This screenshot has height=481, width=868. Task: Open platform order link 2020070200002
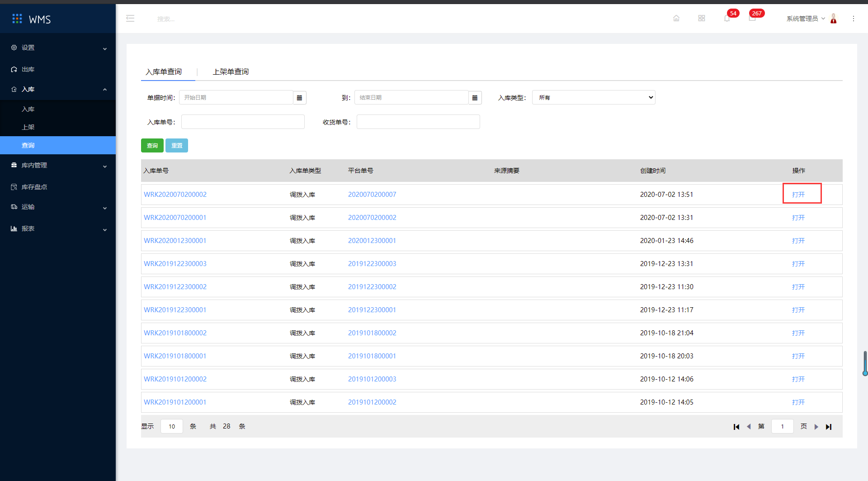372,218
